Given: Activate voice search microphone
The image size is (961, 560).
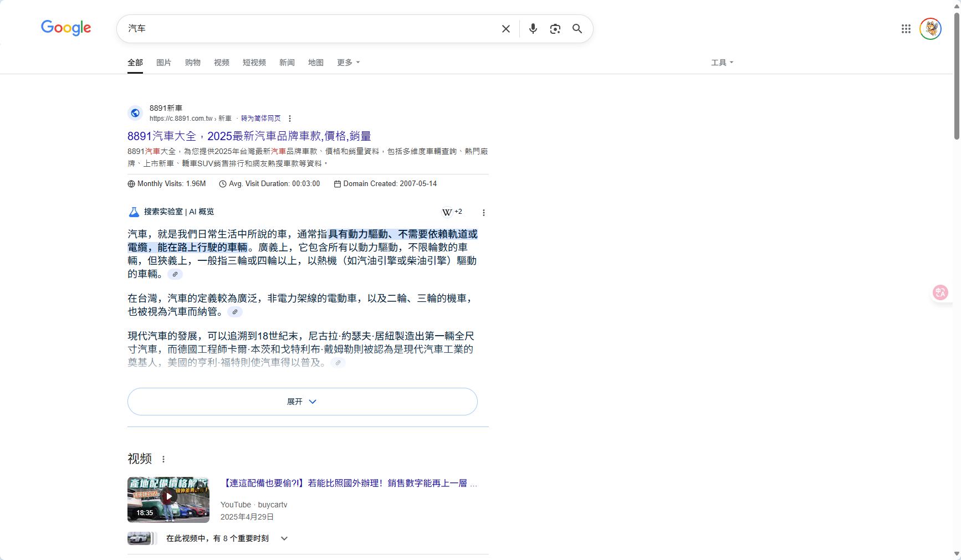Looking at the screenshot, I should coord(533,28).
